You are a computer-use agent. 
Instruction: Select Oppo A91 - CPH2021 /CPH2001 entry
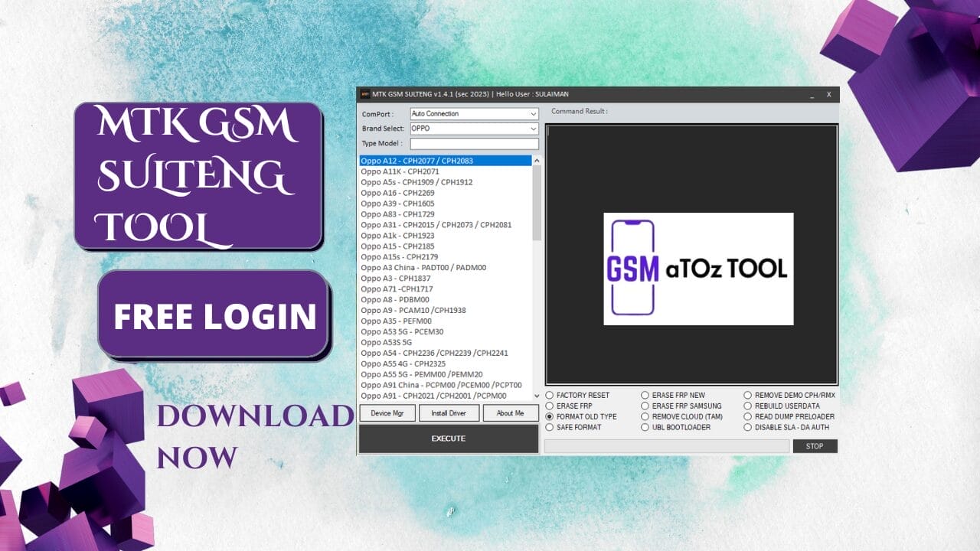click(x=446, y=396)
